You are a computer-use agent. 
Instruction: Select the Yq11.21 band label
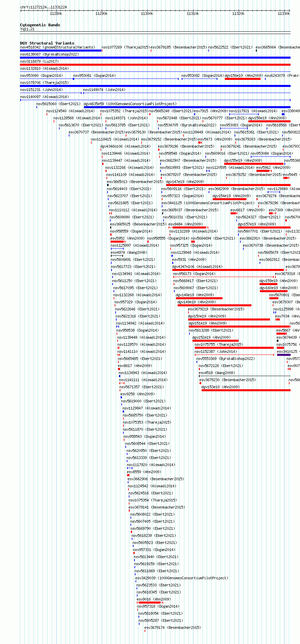pyautogui.click(x=27, y=29)
